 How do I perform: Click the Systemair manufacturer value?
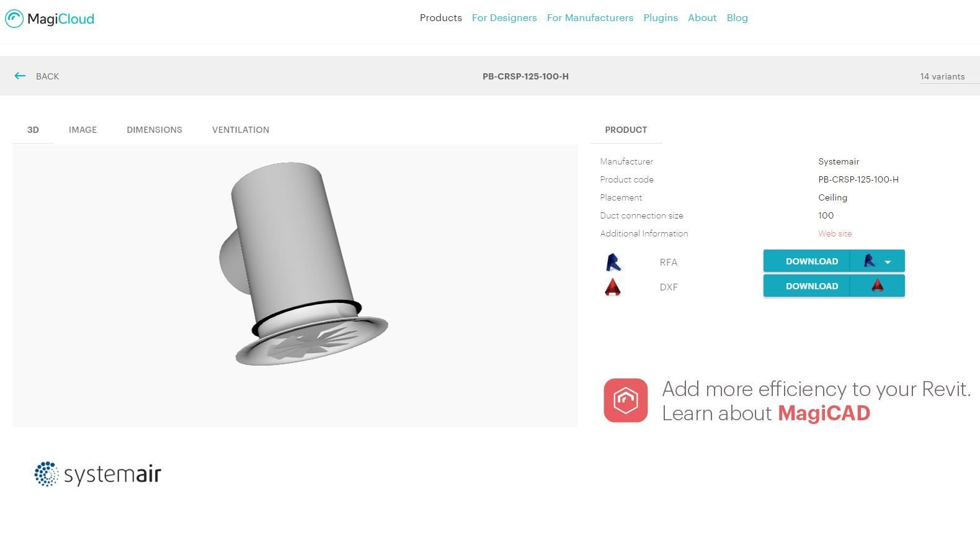point(839,161)
